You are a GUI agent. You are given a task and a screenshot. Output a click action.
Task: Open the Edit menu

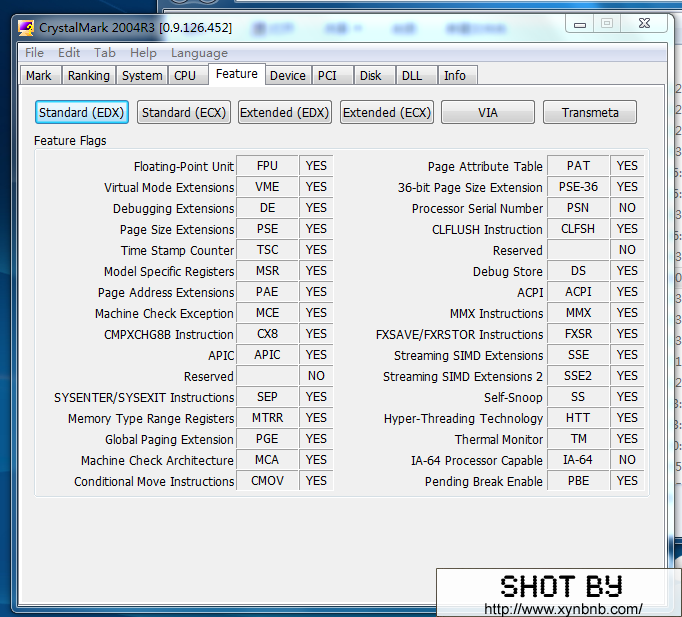tap(69, 53)
